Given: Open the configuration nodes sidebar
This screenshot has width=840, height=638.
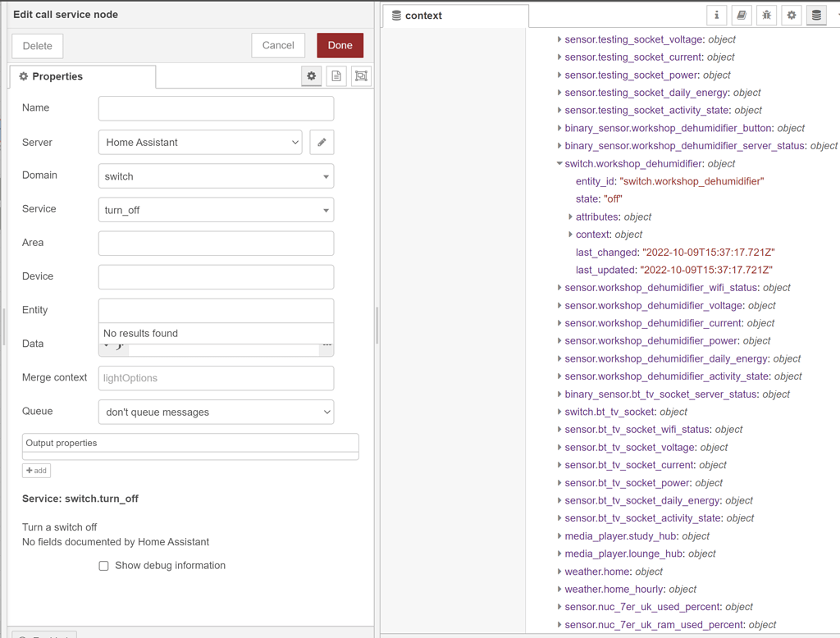Looking at the screenshot, I should pyautogui.click(x=792, y=16).
